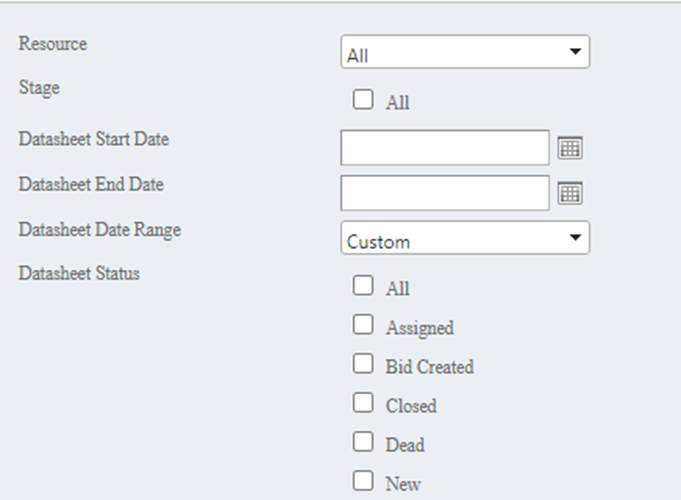Click the down arrow beside Custom

point(574,238)
